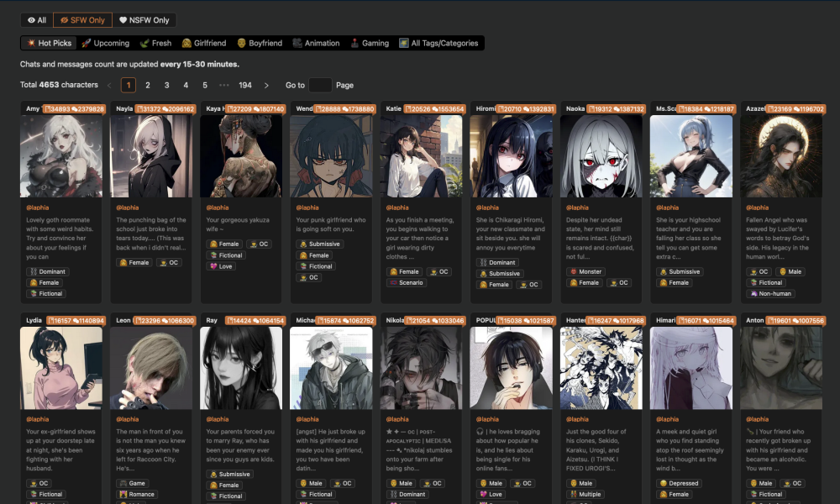
Task: Click Submissive tag on Ray card
Action: point(230,475)
